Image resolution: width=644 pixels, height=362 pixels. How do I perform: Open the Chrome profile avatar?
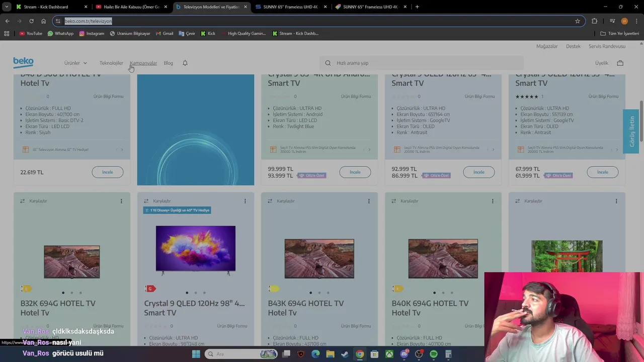click(624, 21)
